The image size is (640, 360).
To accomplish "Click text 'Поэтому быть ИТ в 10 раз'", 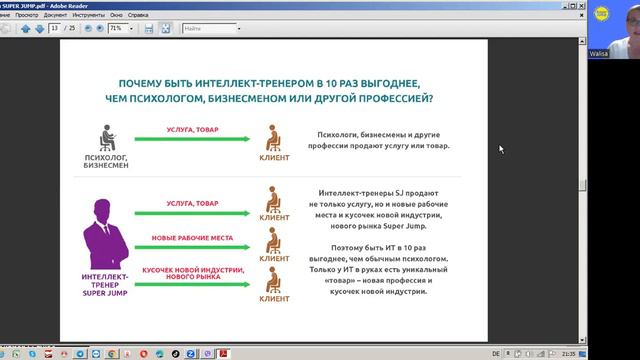I will click(378, 248).
